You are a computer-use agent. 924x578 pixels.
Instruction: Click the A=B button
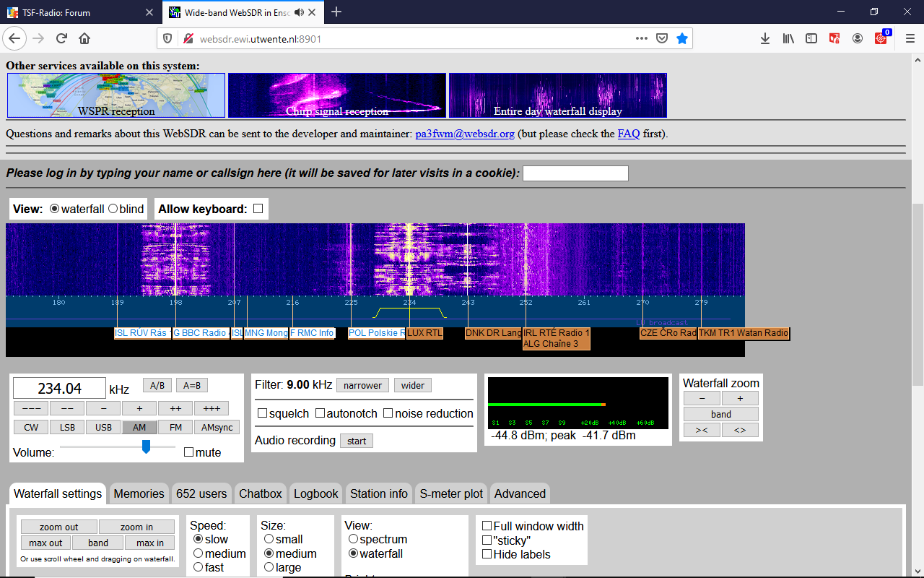pos(191,385)
